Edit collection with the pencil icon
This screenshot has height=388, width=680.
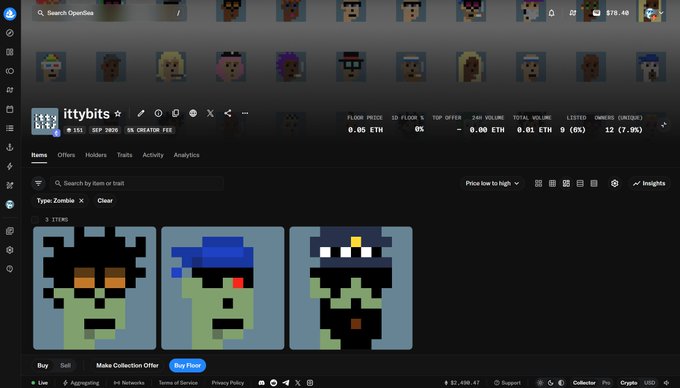pos(141,113)
